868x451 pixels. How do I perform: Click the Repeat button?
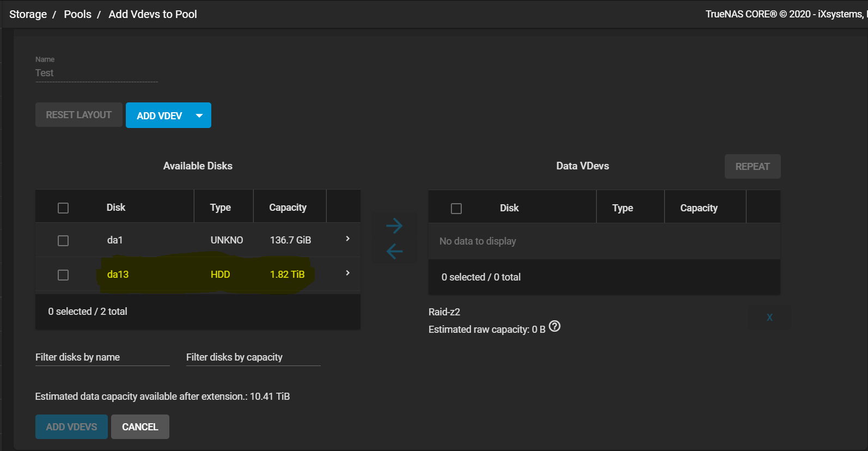[x=752, y=167]
